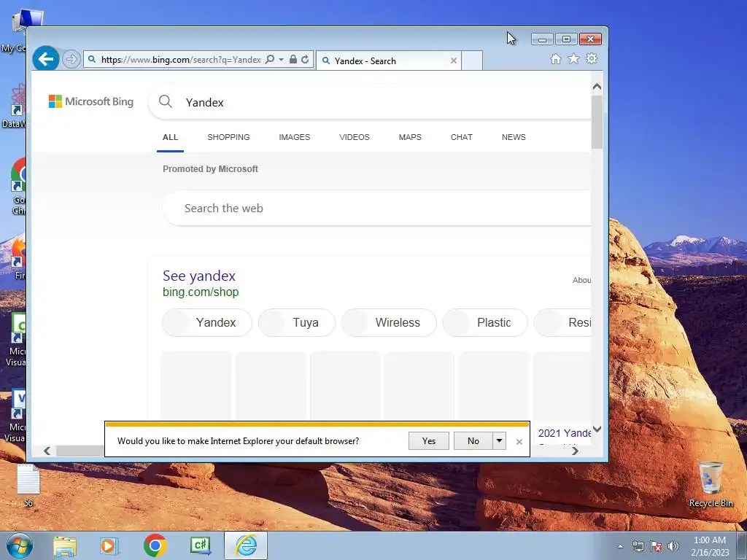
Task: Click the volume speaker tray icon
Action: pos(673,546)
